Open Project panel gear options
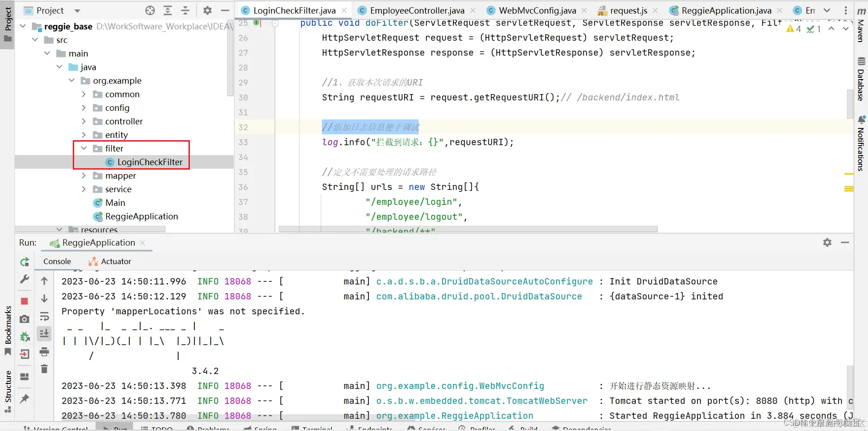 pos(208,10)
